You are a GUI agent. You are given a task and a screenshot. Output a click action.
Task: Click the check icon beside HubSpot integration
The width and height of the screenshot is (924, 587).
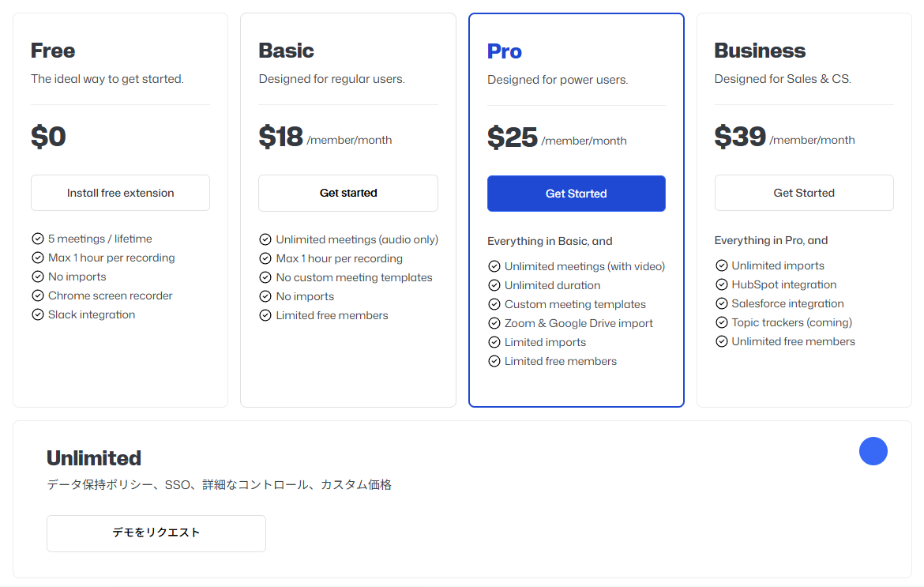pyautogui.click(x=722, y=284)
